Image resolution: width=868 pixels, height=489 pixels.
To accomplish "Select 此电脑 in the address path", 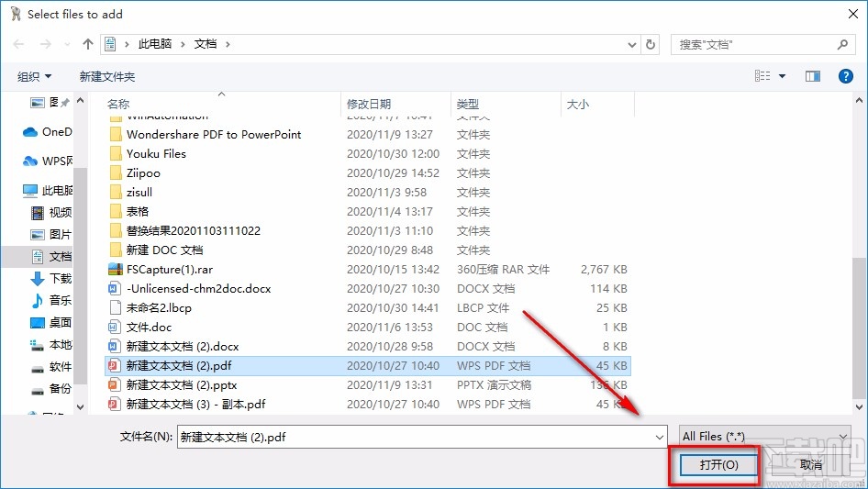I will [155, 44].
